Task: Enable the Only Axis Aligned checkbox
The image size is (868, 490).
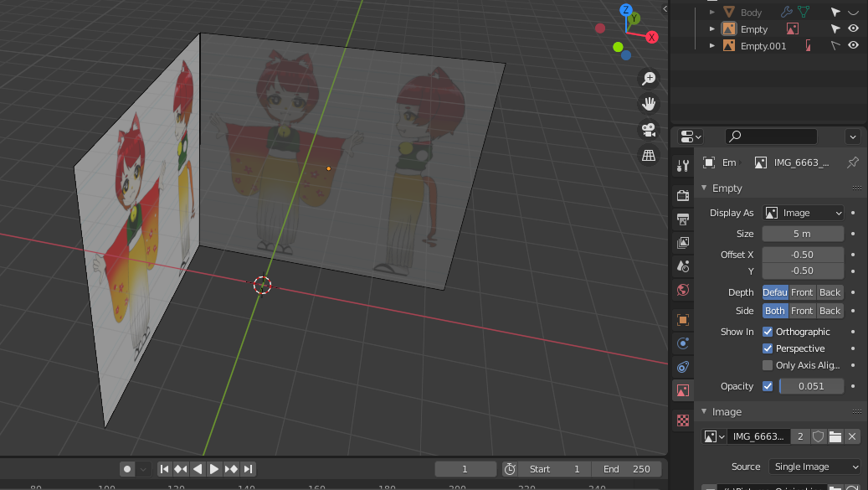Action: (768, 365)
